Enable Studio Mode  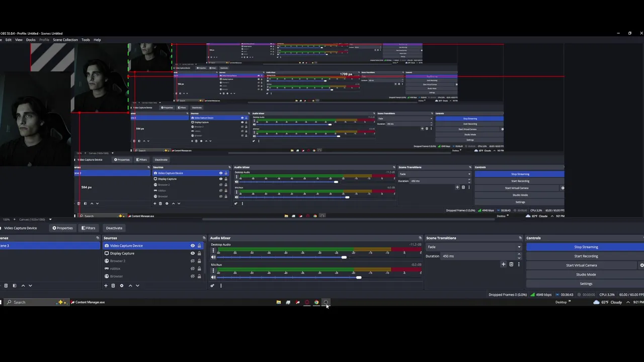tap(586, 275)
